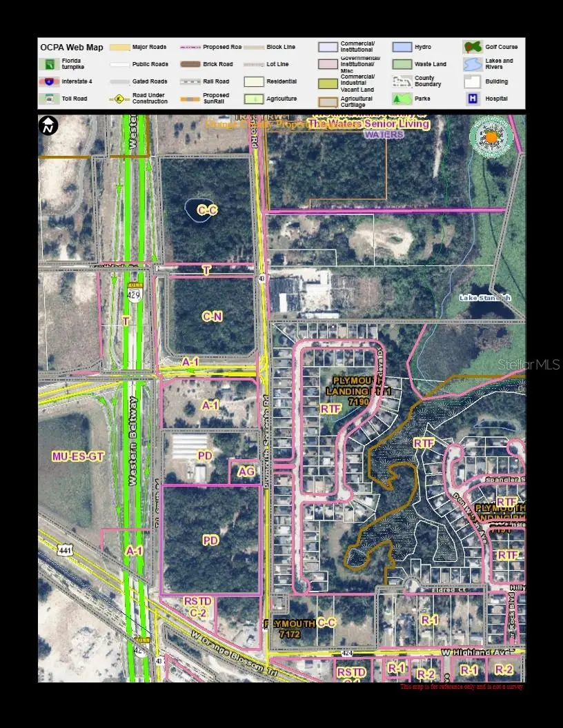Click the Golf Course legend icon

[x=473, y=47]
